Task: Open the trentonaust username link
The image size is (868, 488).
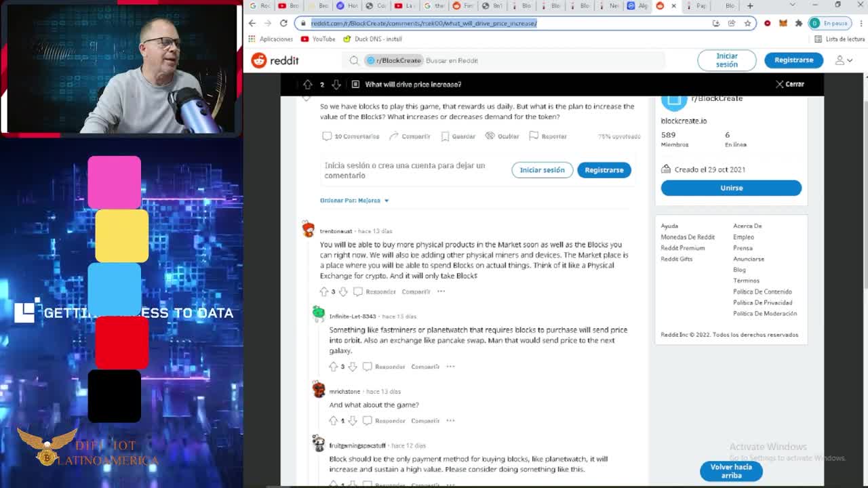Action: pyautogui.click(x=336, y=231)
